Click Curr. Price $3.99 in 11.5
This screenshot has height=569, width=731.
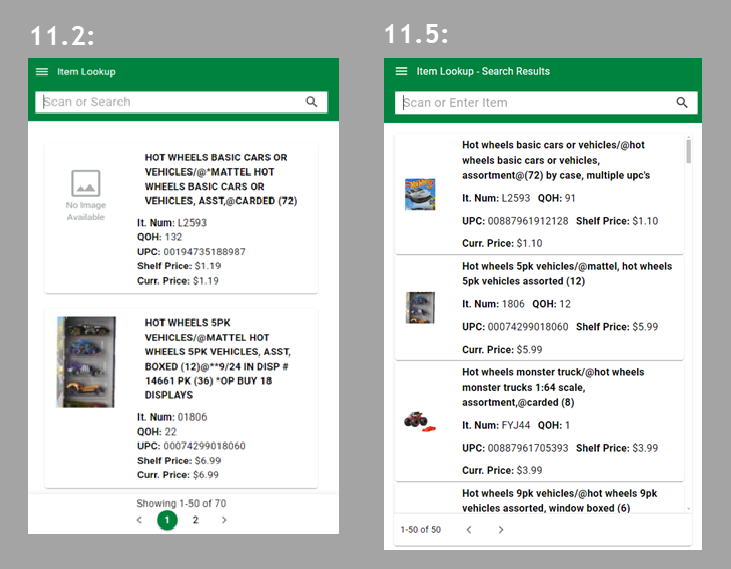point(502,470)
